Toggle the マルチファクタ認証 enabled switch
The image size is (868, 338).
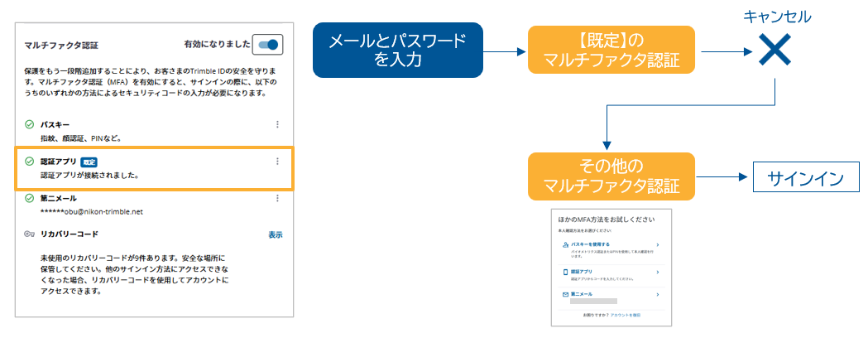pyautogui.click(x=269, y=44)
